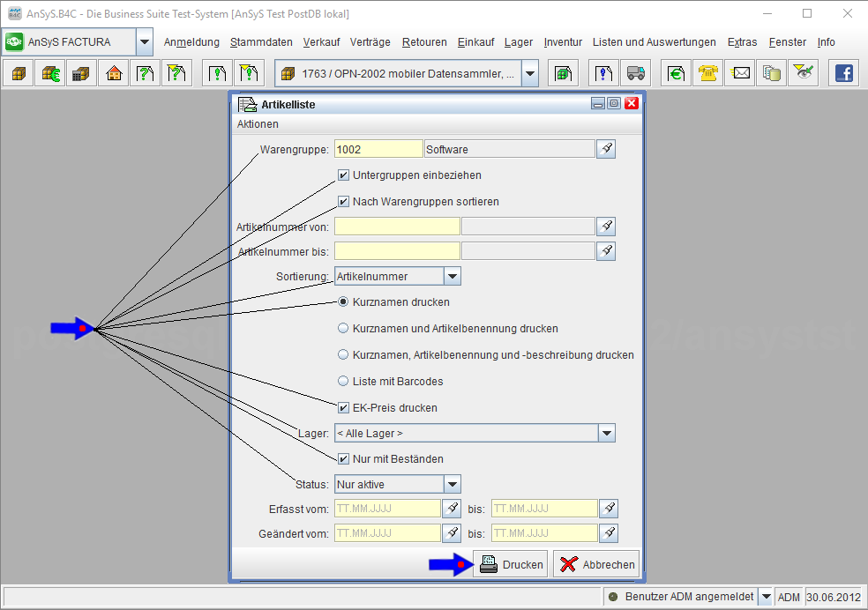Open the Stammdaten menu
The width and height of the screenshot is (868, 610).
[261, 42]
